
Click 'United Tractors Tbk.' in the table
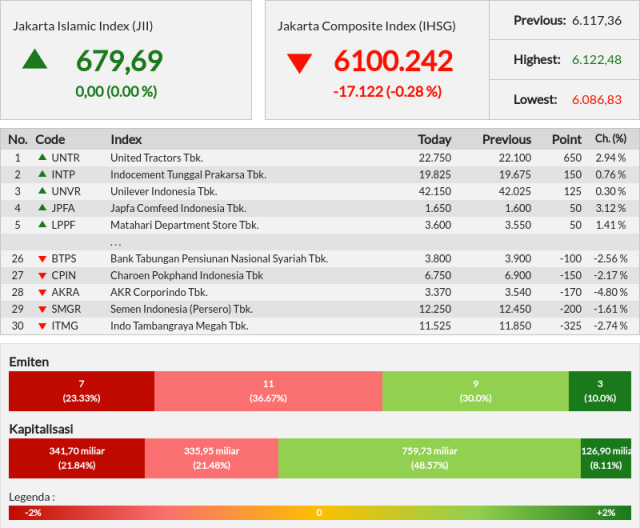click(157, 158)
